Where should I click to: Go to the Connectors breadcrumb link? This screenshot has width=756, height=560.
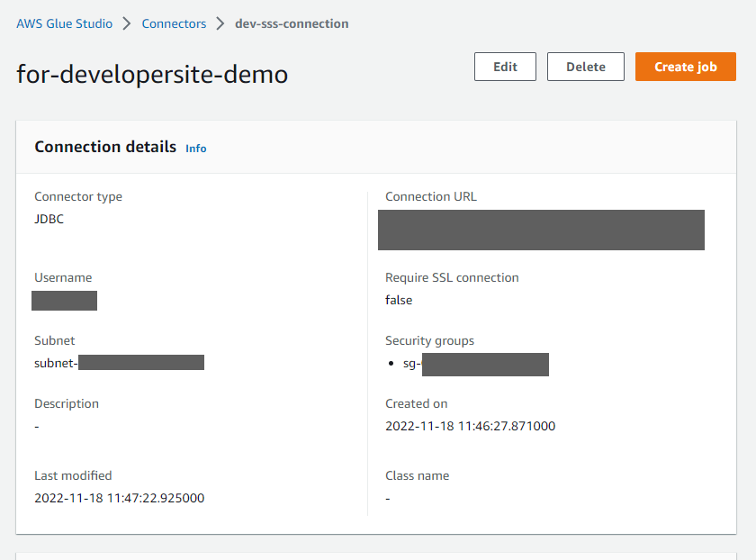click(x=174, y=23)
